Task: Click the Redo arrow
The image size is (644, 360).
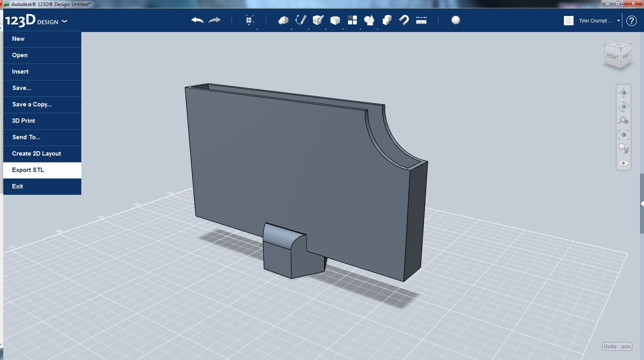Action: point(215,20)
